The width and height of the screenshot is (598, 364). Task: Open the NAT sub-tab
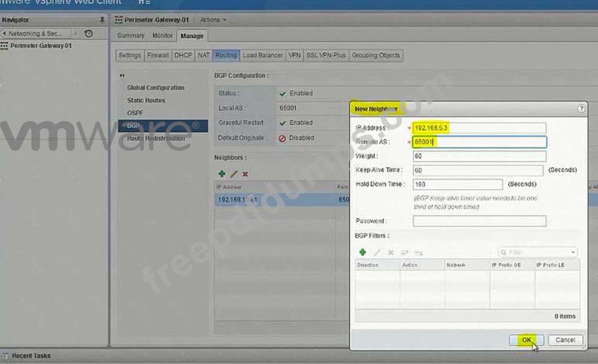coord(204,56)
